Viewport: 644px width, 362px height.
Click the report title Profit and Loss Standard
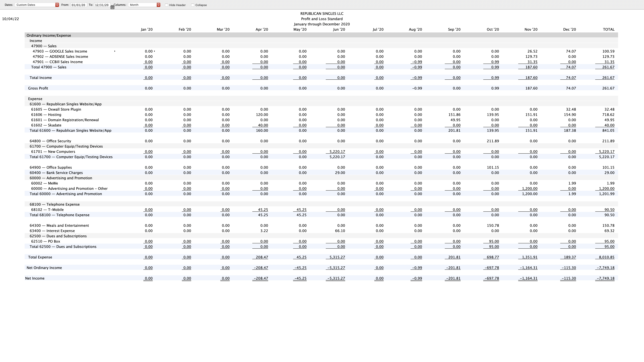click(322, 19)
